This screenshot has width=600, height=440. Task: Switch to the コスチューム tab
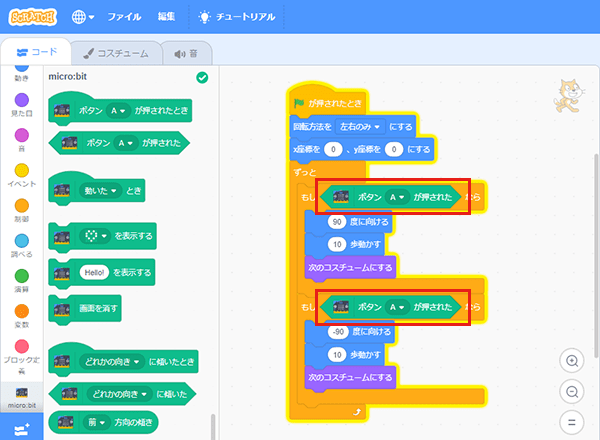click(116, 54)
